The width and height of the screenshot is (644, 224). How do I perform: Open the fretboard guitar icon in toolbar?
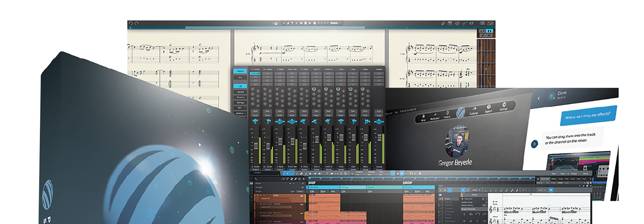(465, 23)
